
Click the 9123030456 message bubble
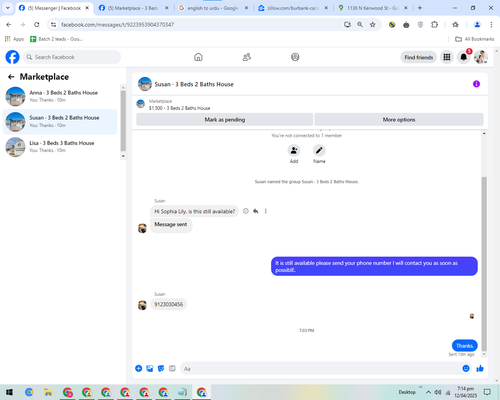point(168,304)
